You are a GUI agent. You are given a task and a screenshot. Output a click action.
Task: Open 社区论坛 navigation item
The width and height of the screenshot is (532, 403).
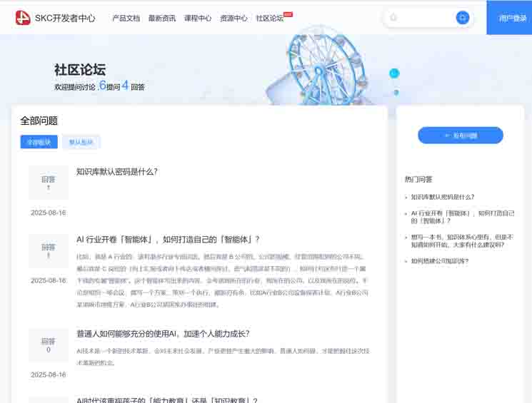click(270, 19)
